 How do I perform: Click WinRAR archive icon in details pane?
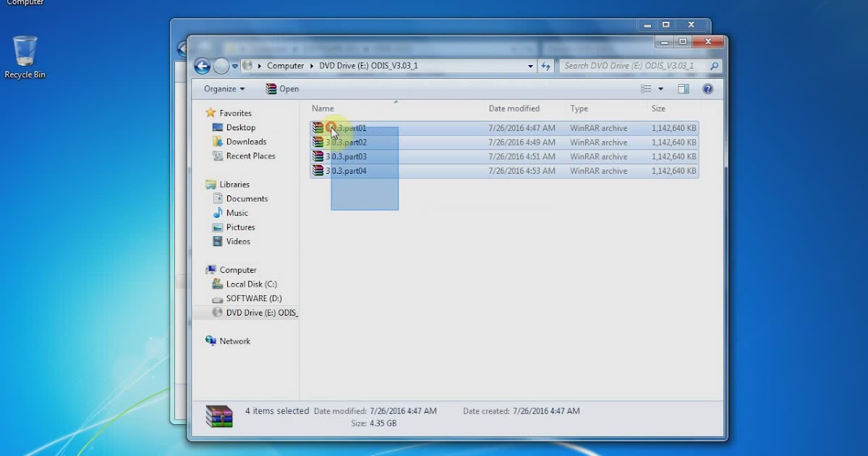point(219,416)
